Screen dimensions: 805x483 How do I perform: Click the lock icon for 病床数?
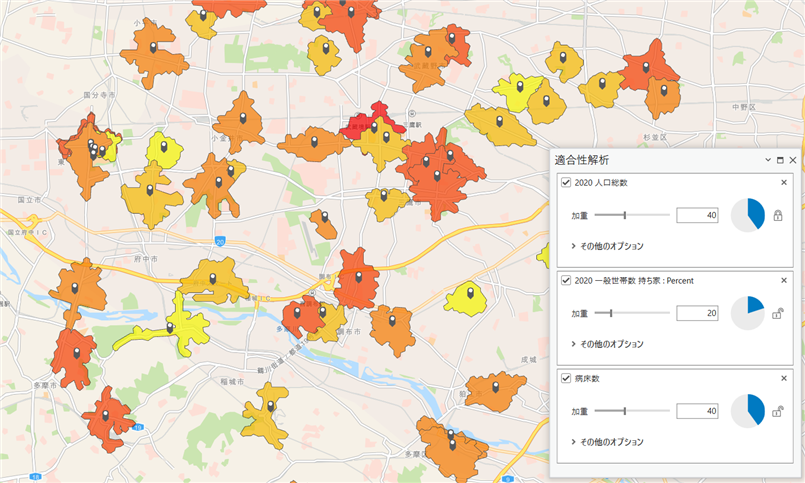coord(777,411)
